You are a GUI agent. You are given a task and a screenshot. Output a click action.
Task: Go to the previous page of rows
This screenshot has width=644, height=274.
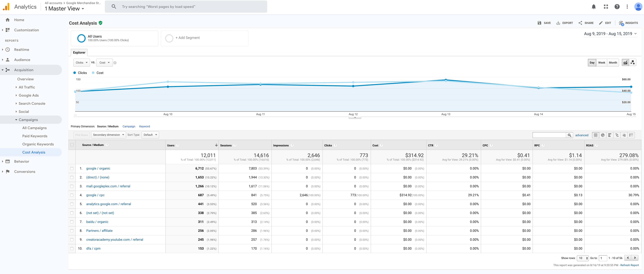[x=628, y=258]
